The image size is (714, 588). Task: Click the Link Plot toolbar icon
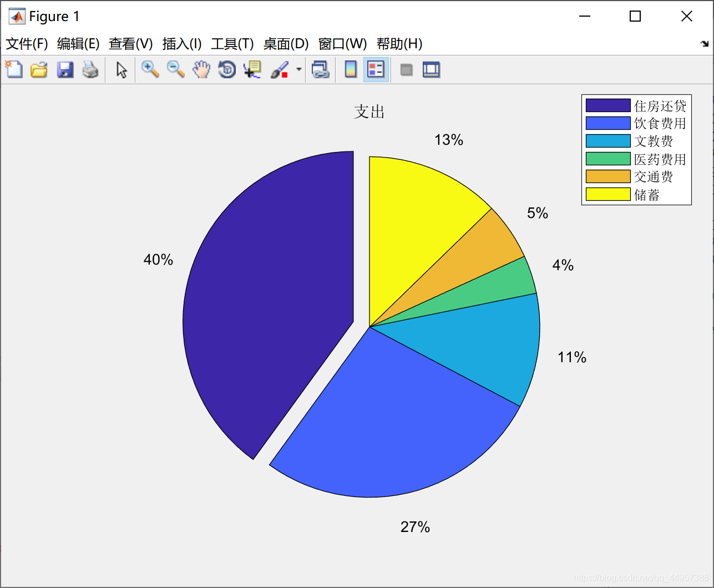[320, 69]
